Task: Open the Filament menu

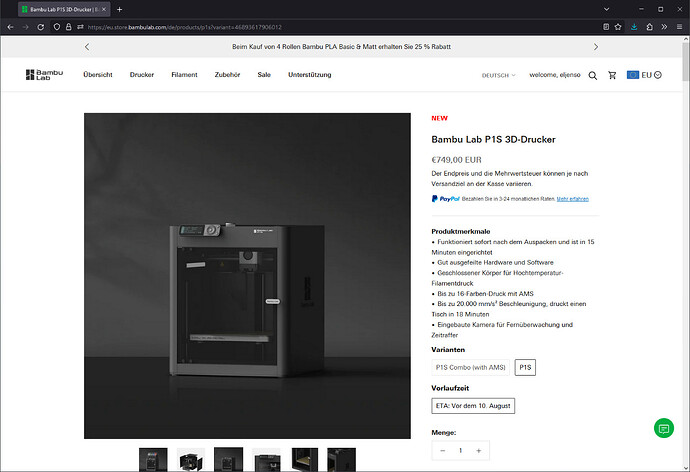Action: (184, 75)
